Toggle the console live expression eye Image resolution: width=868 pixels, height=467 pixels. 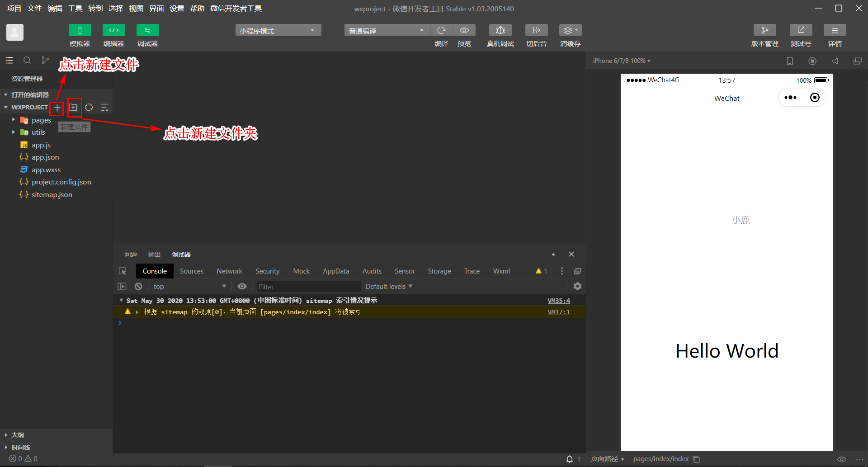tap(242, 287)
